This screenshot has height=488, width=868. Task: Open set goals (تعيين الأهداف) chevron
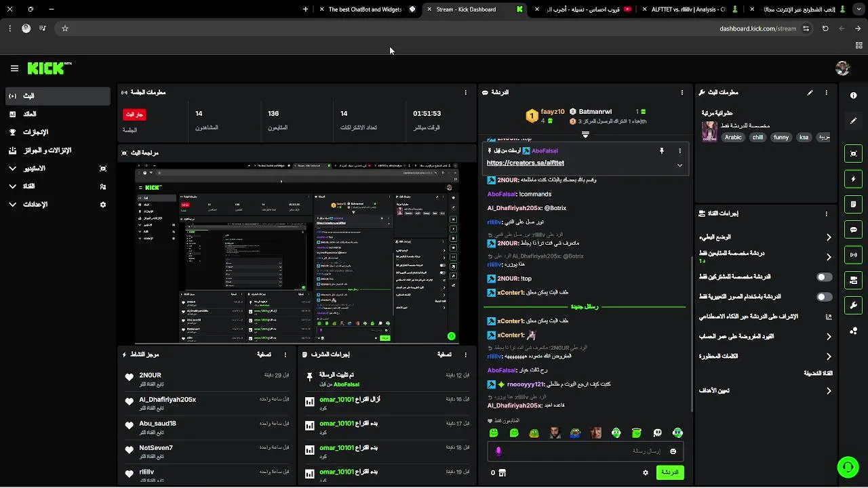coord(829,390)
